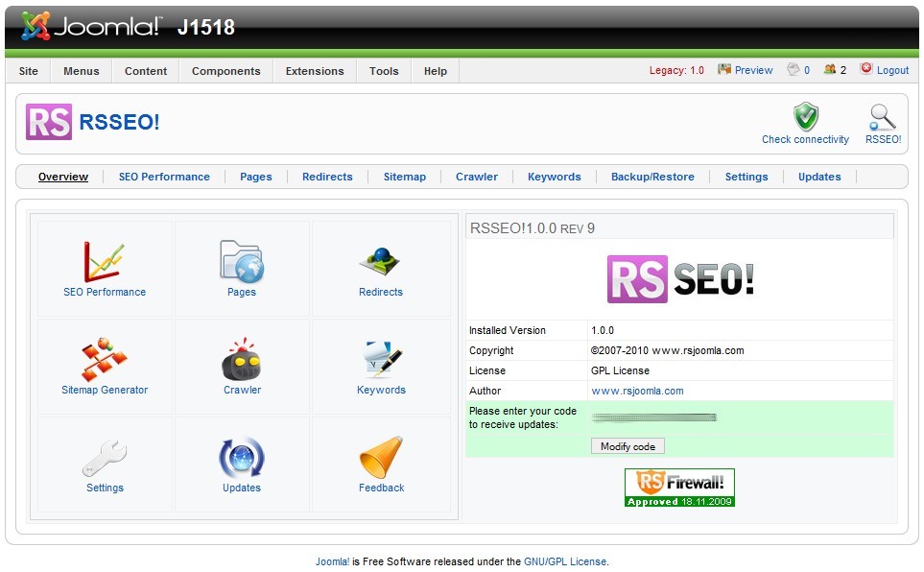The height and width of the screenshot is (572, 924).
Task: Click the logged-in users icon showing 2
Action: pyautogui.click(x=830, y=70)
